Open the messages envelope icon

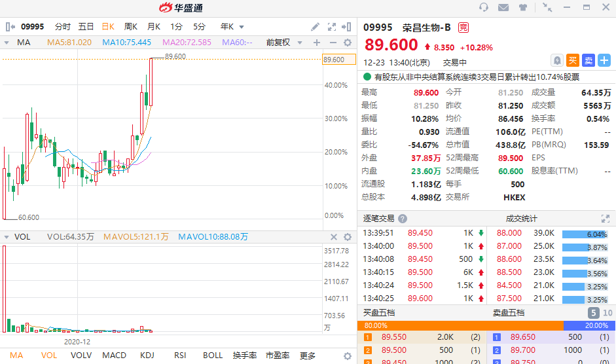tap(503, 7)
